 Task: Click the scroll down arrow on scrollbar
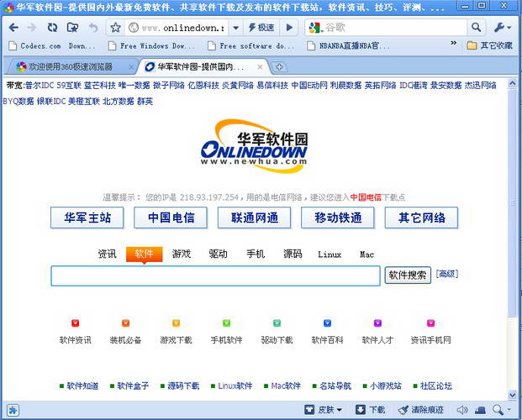coord(513,395)
